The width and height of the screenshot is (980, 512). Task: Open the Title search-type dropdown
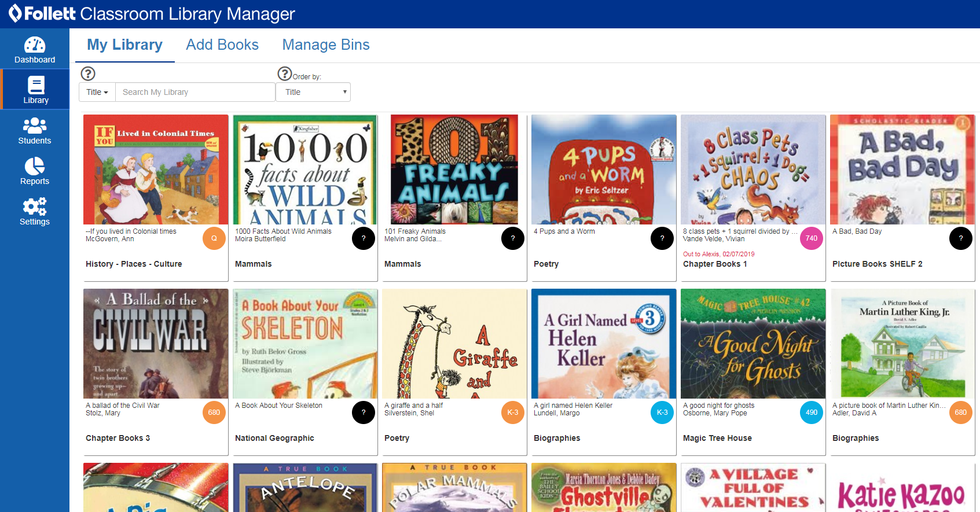[x=97, y=92]
